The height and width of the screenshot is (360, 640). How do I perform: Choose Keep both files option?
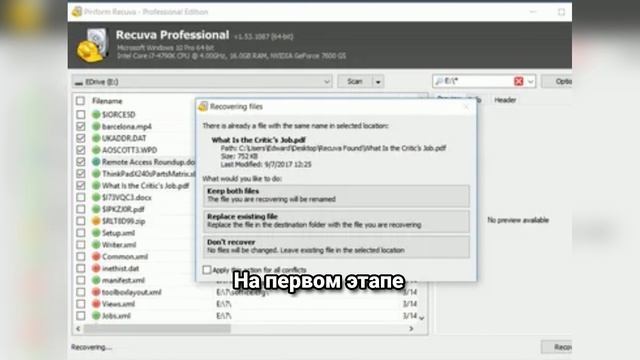pyautogui.click(x=336, y=195)
